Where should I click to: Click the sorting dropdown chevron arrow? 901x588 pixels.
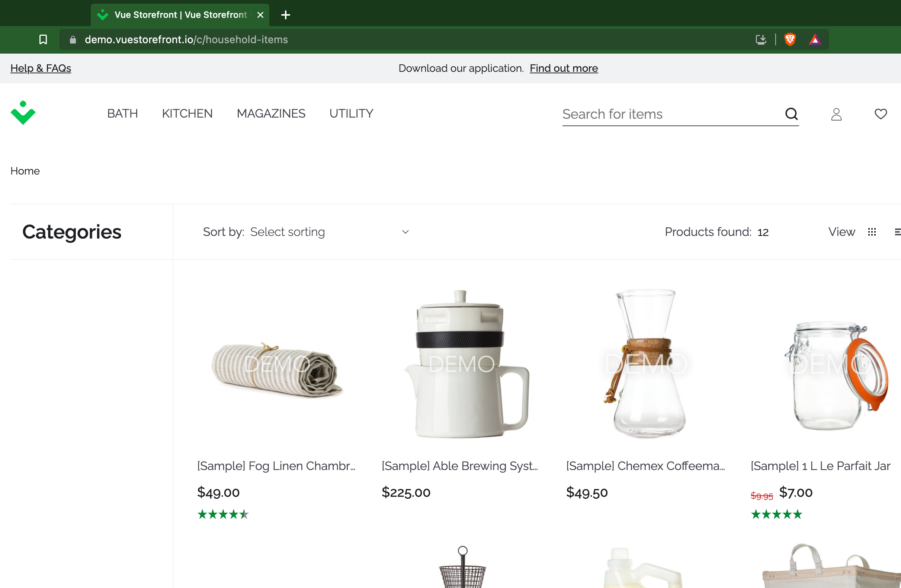click(405, 232)
